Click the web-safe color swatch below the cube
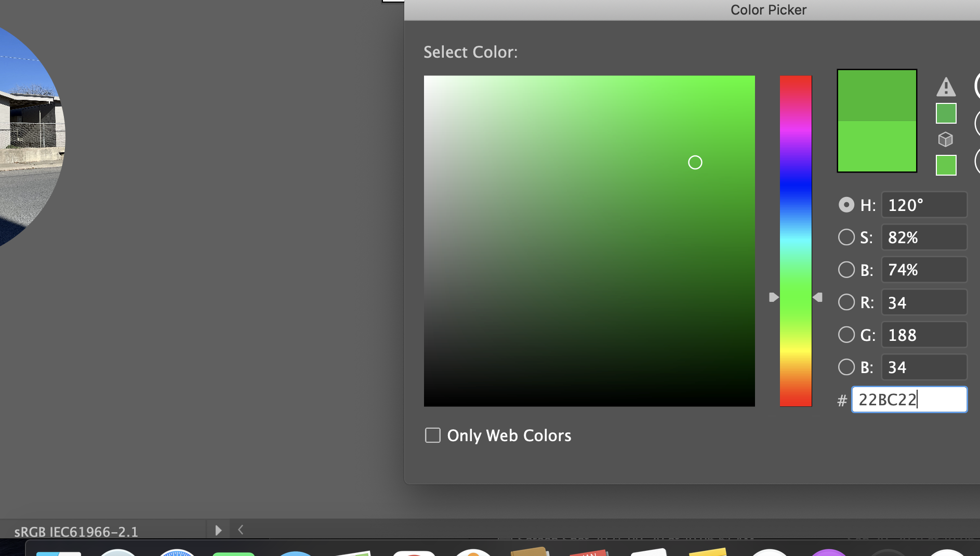This screenshot has width=980, height=556. 945,165
